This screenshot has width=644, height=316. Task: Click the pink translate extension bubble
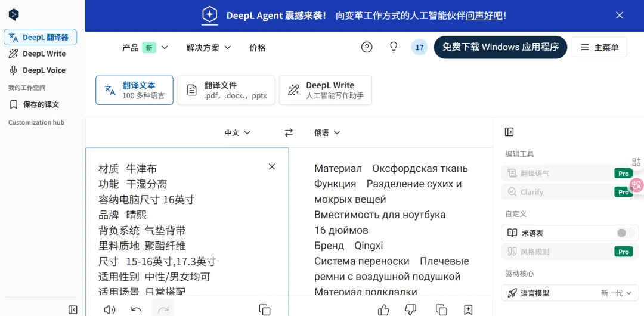click(x=637, y=185)
